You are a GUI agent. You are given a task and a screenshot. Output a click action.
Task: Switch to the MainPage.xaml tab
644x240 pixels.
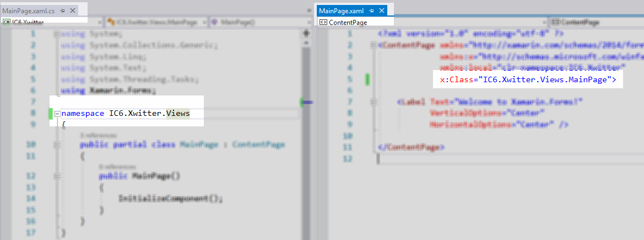point(342,11)
